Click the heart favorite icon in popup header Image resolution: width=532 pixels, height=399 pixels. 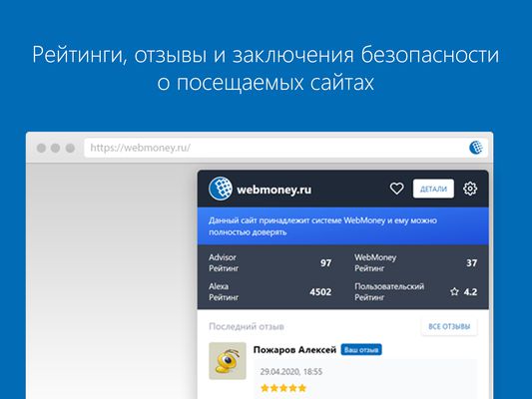tap(396, 189)
